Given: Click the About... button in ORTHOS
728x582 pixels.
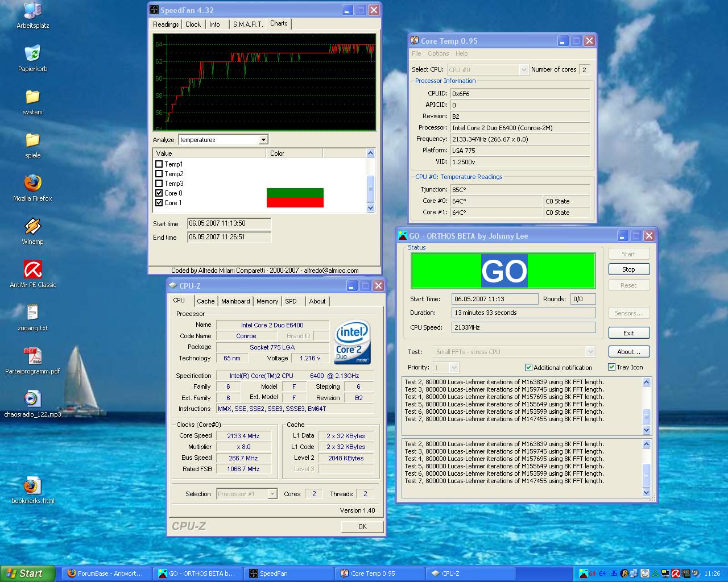Looking at the screenshot, I should tap(628, 352).
